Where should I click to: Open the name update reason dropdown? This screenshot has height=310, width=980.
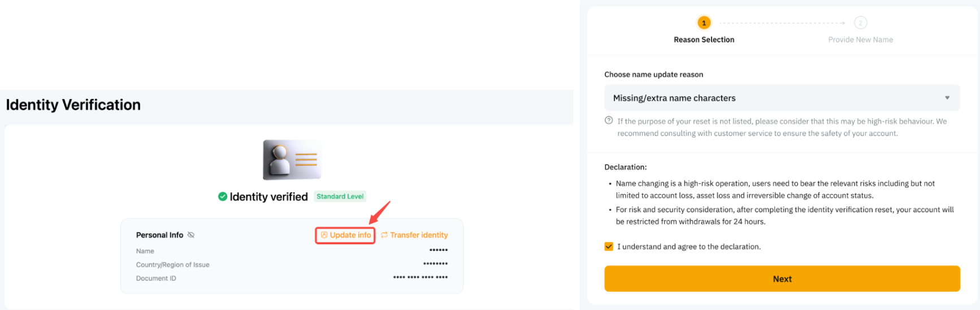tap(782, 98)
